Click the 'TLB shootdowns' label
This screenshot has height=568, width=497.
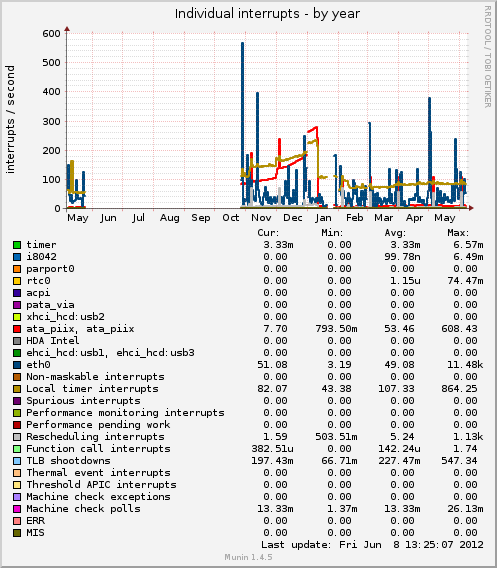pyautogui.click(x=68, y=461)
